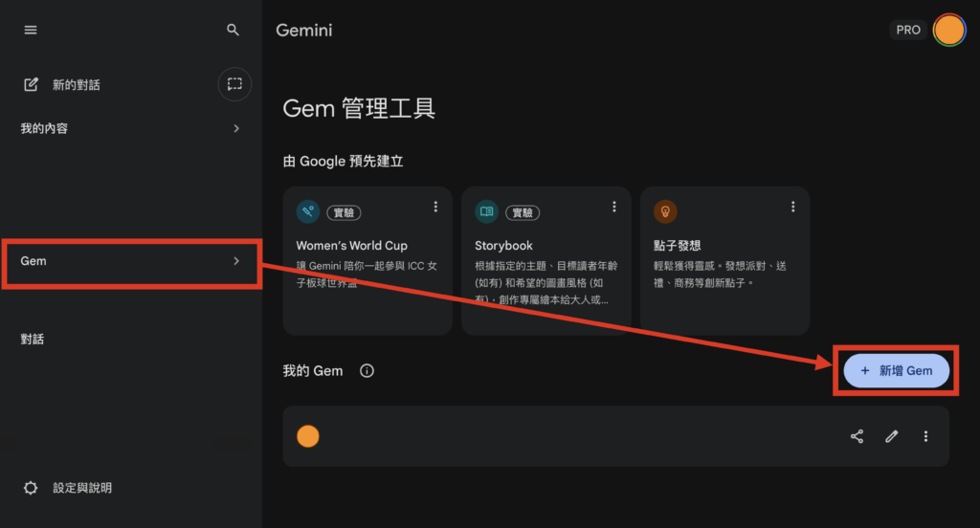Viewport: 980px width, 528px height.
Task: Click the 對話 section label
Action: pos(32,339)
